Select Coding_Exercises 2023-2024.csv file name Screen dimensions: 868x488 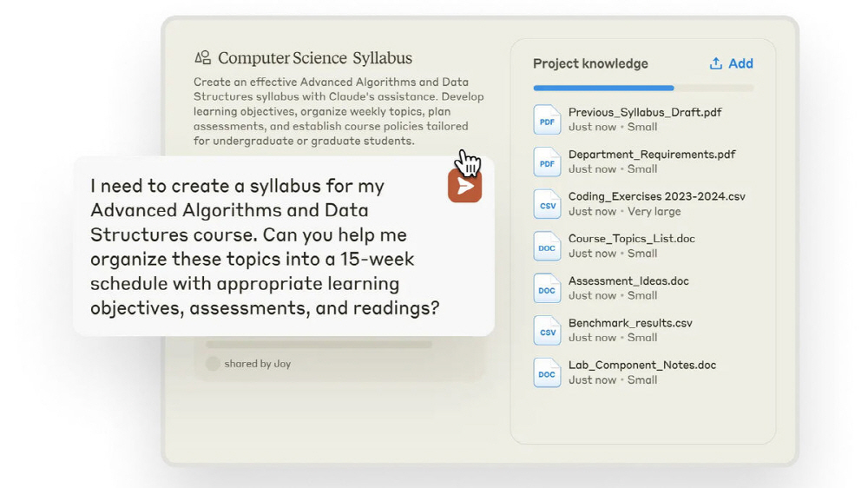(x=656, y=196)
